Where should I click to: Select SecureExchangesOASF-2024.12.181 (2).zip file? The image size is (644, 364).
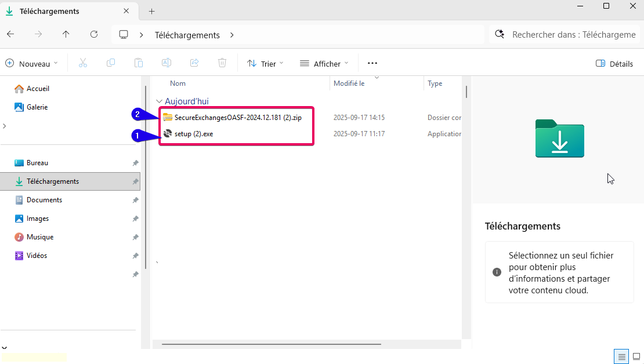point(238,117)
